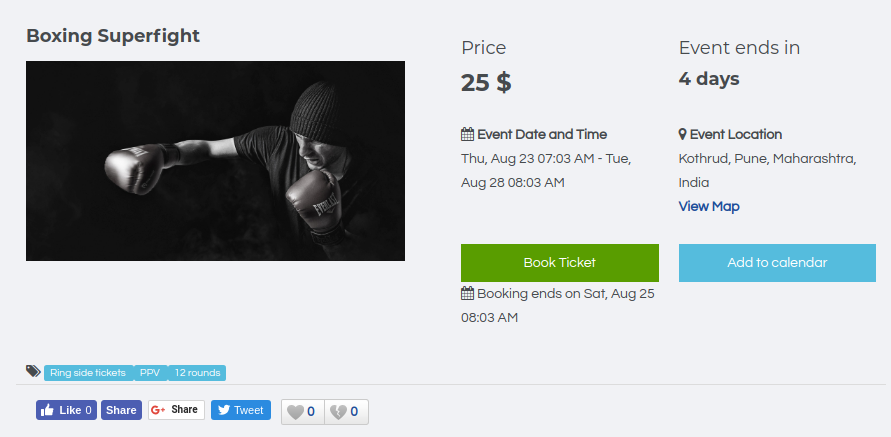Click the Facebook Share button
Screen dimensions: 891x437
pyautogui.click(x=121, y=410)
